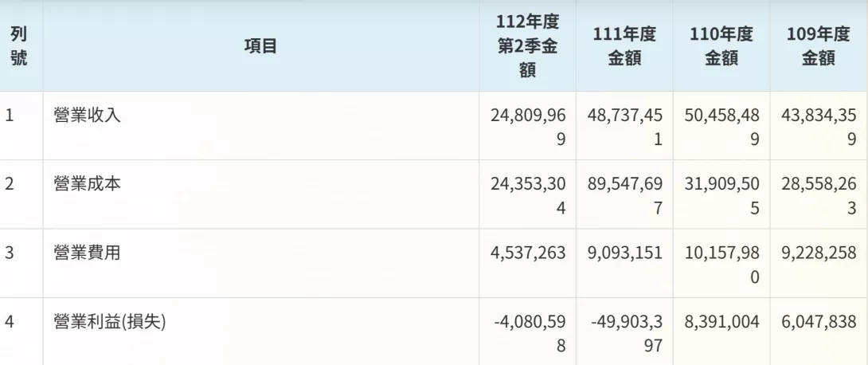Click the 48,737,451 revenue value
The width and height of the screenshot is (868, 365).
click(x=624, y=126)
